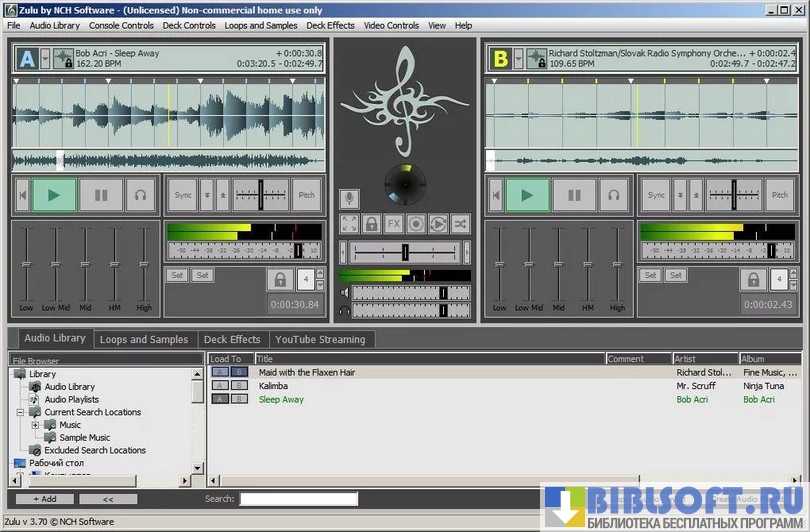The image size is (810, 532).
Task: Click the shuffle icon in the center panel
Action: click(x=460, y=224)
